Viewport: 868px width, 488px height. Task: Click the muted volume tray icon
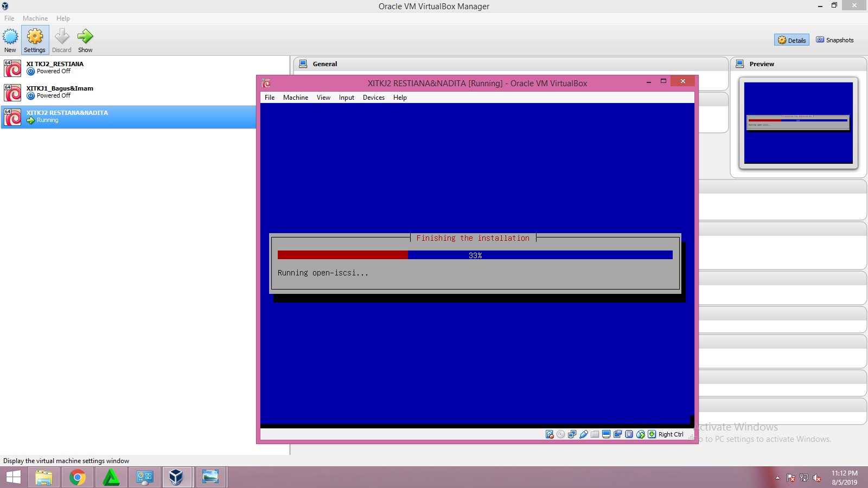pos(817,478)
